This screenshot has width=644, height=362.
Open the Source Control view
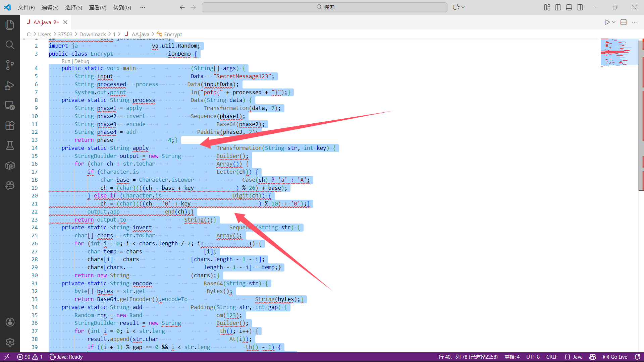tap(10, 65)
